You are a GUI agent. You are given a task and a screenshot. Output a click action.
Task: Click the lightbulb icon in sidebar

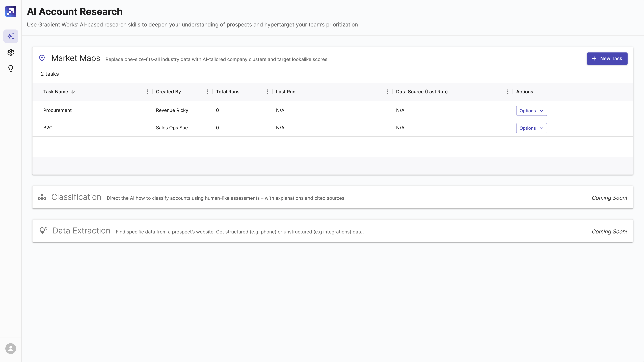click(x=11, y=68)
